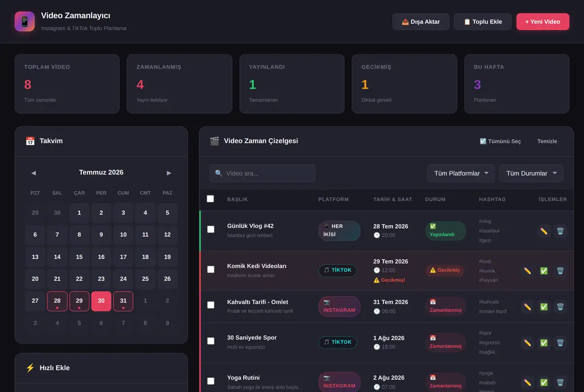Focus the Video ara search field
The image size is (584, 392).
pos(262,173)
